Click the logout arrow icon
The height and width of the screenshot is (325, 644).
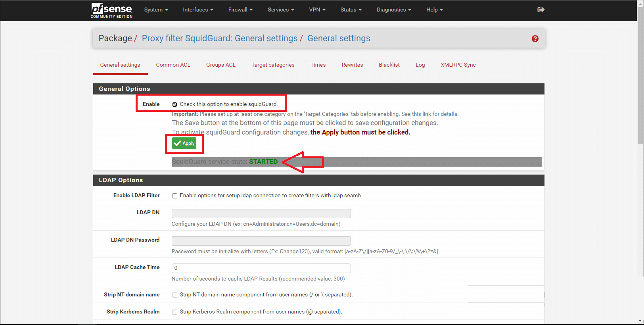(541, 10)
